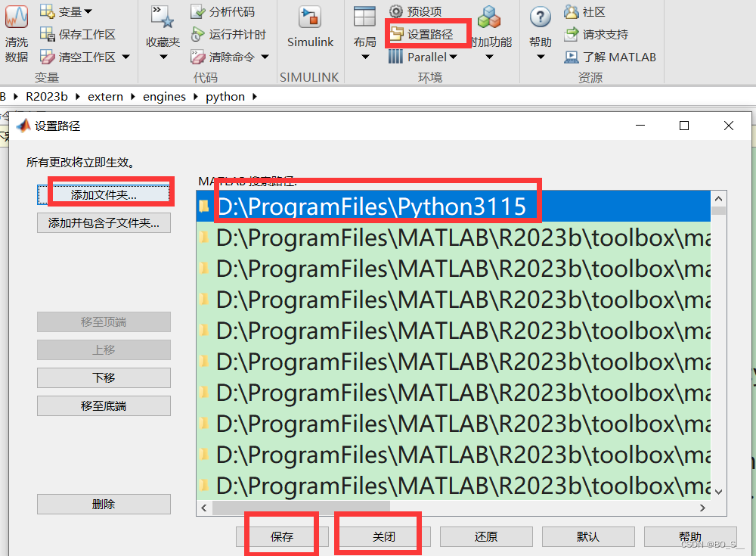The height and width of the screenshot is (556, 756).
Task: Launch Simulink from the toolbar
Action: coord(309,27)
